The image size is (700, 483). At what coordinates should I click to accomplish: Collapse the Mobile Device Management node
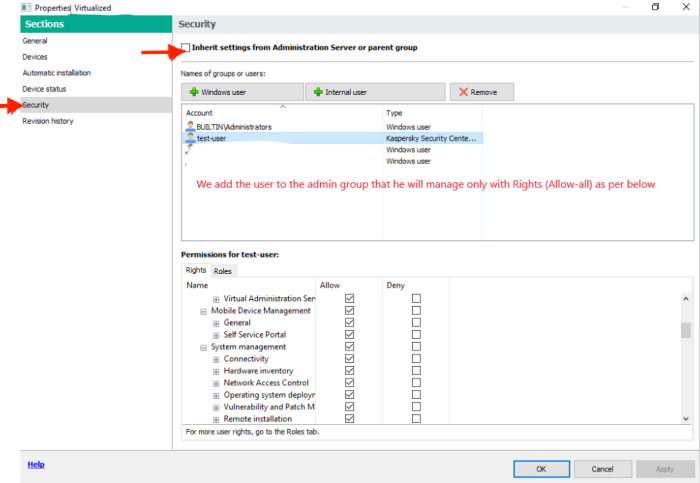203,311
